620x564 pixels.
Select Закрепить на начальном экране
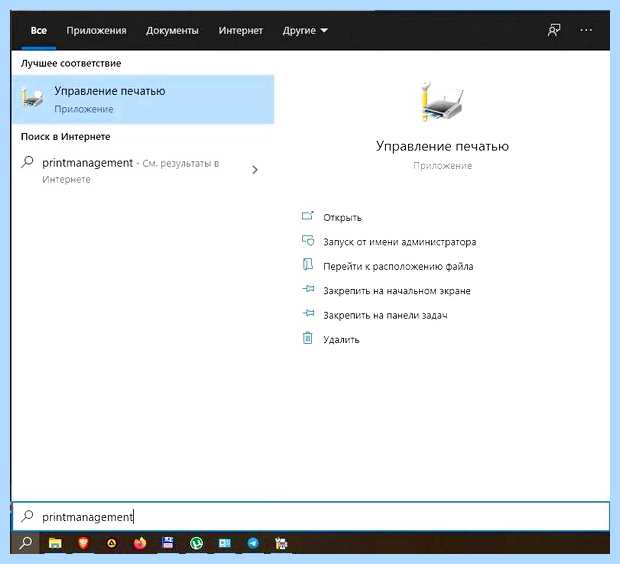tap(397, 291)
